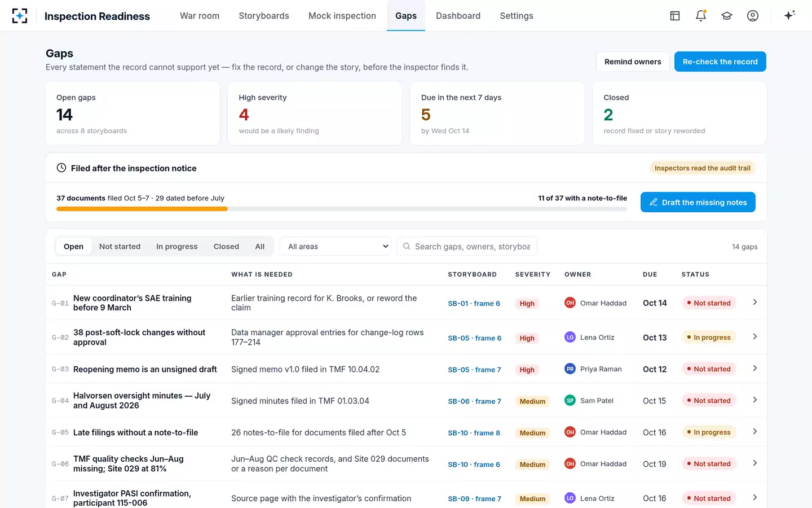Expand gap G-01 row chevron
Viewport: 812px width, 508px height.
[755, 303]
